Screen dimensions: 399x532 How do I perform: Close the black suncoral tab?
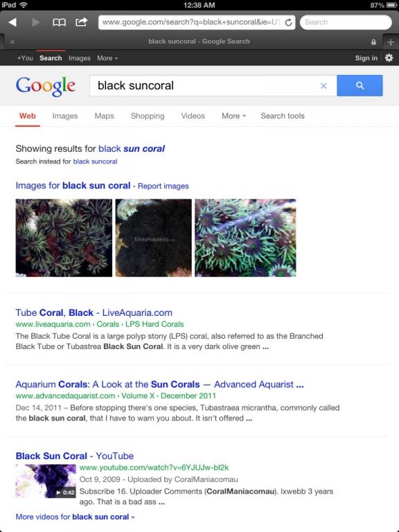[x=12, y=42]
